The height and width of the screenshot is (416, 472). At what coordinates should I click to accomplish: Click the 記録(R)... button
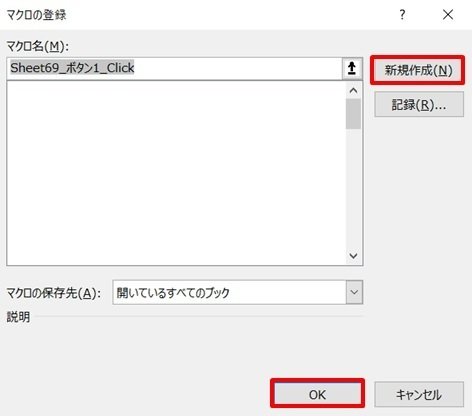[x=419, y=105]
